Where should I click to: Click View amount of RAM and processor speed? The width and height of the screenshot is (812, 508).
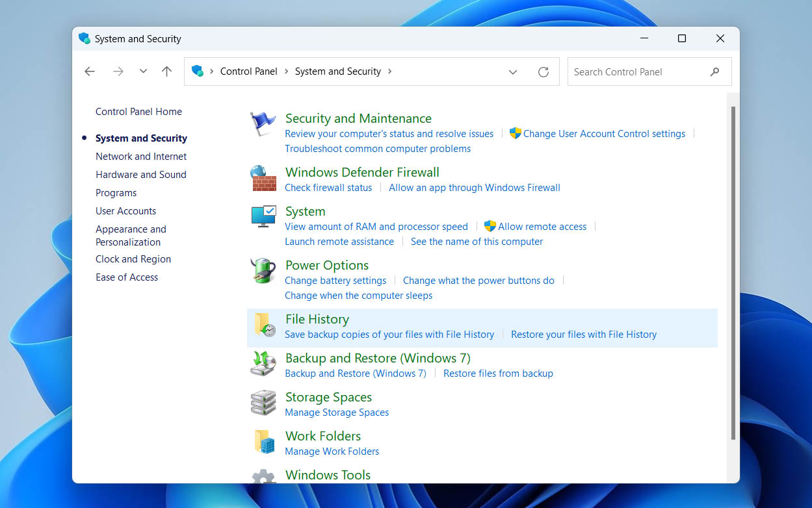click(x=376, y=227)
